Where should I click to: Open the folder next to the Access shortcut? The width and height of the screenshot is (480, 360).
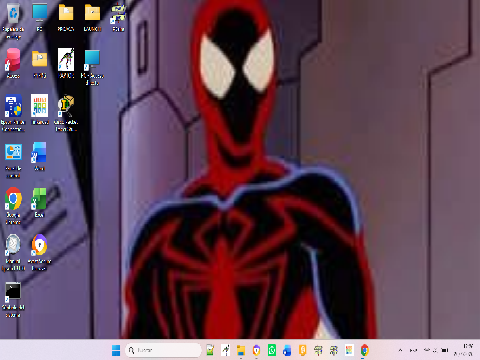click(x=40, y=59)
